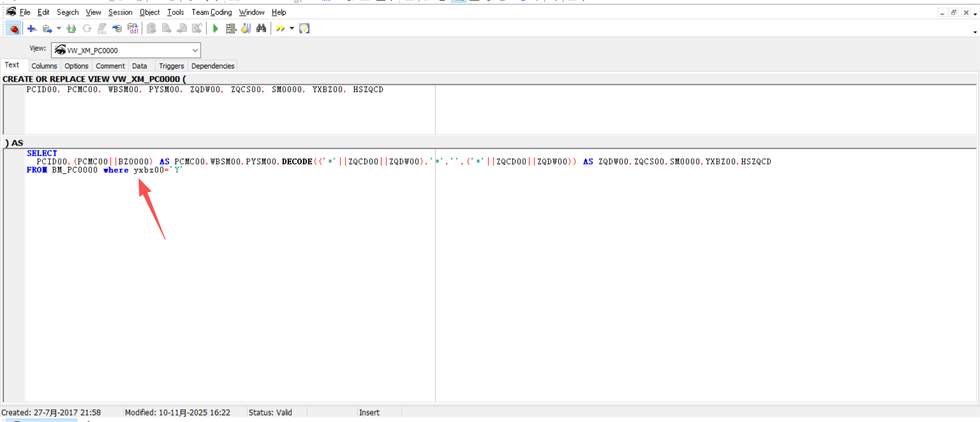The width and height of the screenshot is (980, 422).
Task: Open the arrow beside the yellow double-arrow
Action: click(x=292, y=29)
